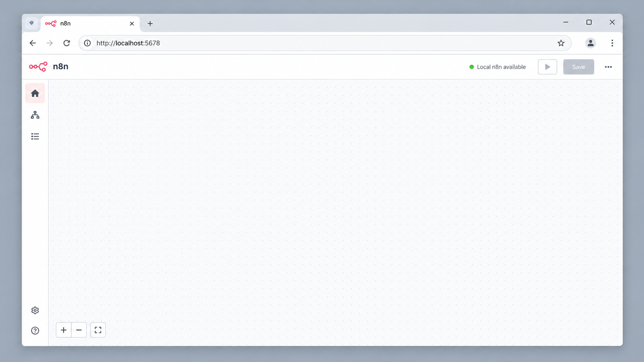The image size is (644, 362).
Task: Save the workflow
Action: coord(579,67)
